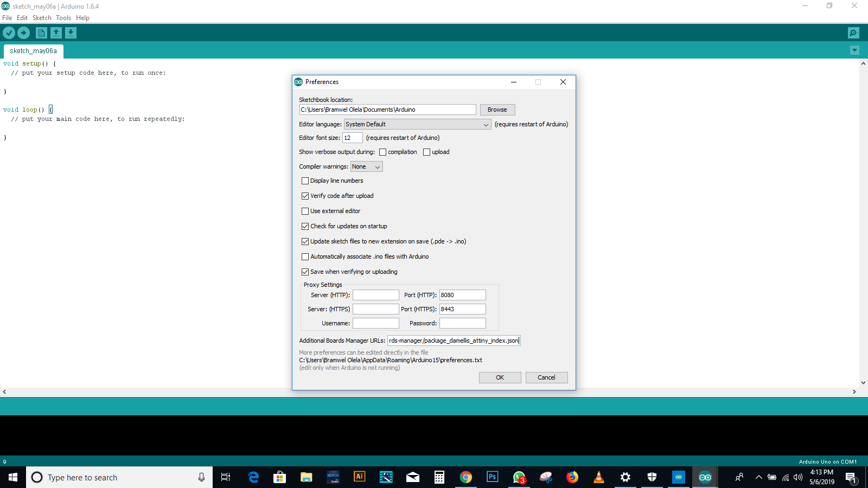Click the editor vertical scrollbar down arrow
Viewport: 868px width, 488px height.
(x=863, y=383)
